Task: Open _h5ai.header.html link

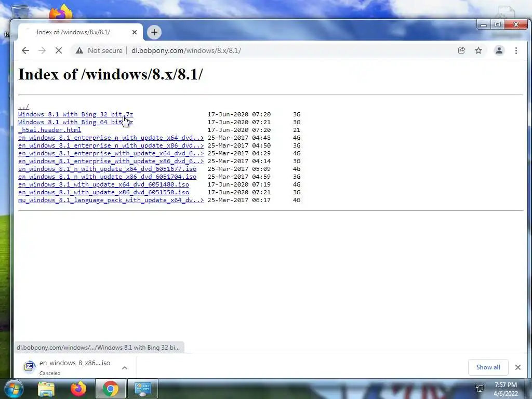Action: [49, 130]
